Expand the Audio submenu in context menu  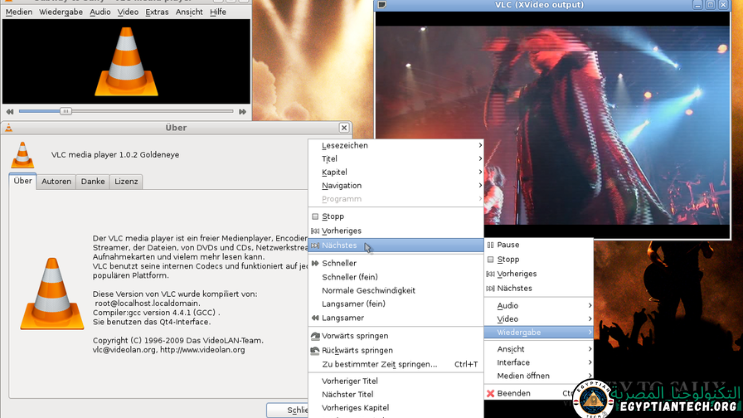[539, 306]
